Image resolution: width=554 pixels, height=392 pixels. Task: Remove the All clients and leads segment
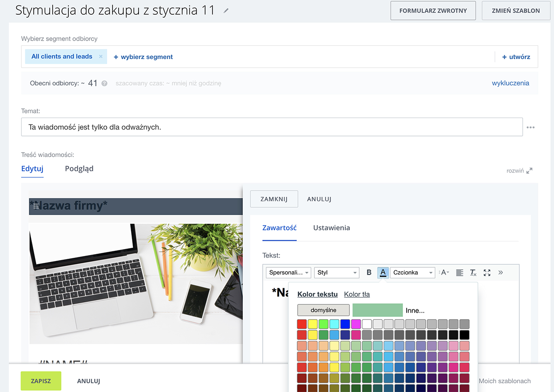click(101, 57)
